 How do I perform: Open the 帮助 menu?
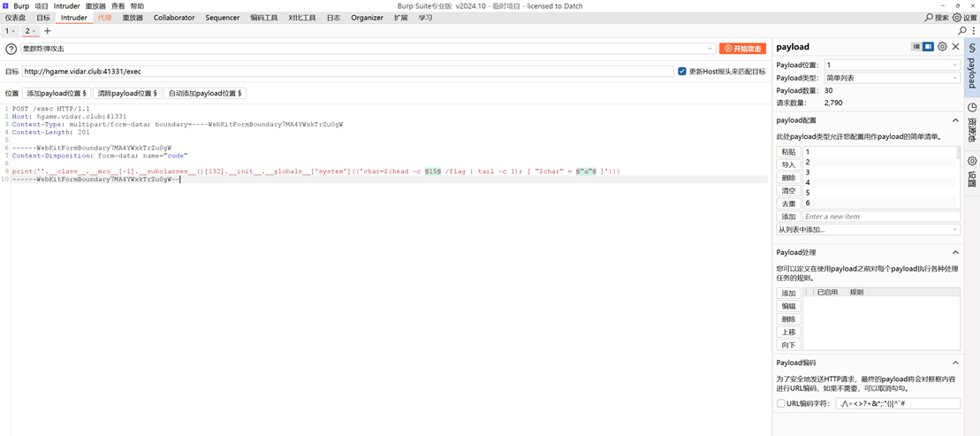coord(137,5)
